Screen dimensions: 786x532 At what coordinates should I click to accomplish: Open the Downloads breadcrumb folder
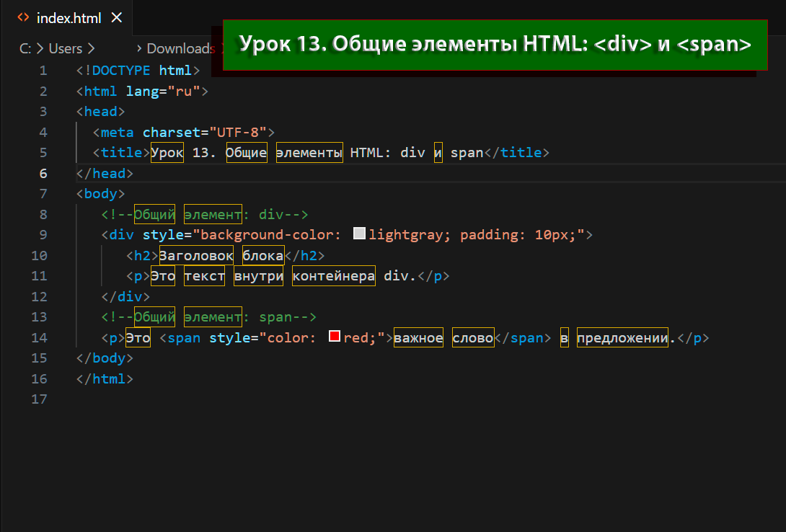pyautogui.click(x=180, y=48)
